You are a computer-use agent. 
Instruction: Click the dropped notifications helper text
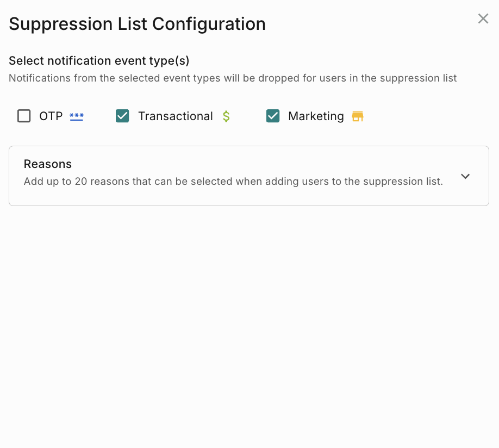tap(233, 78)
